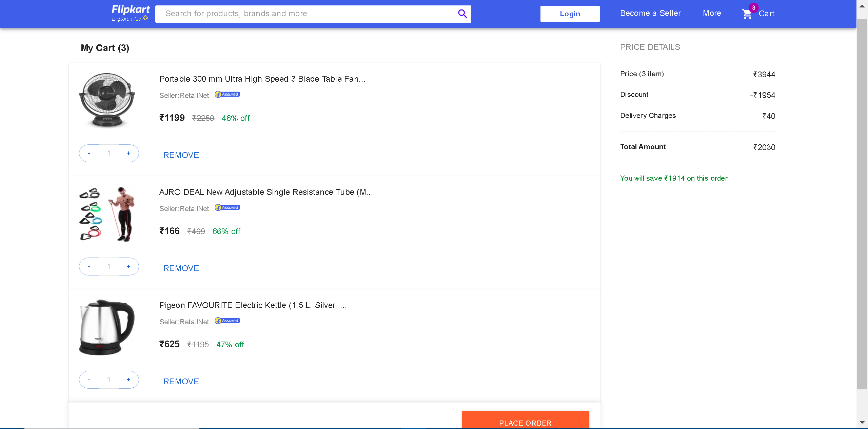
Task: Click the 47% off label
Action: pos(230,345)
